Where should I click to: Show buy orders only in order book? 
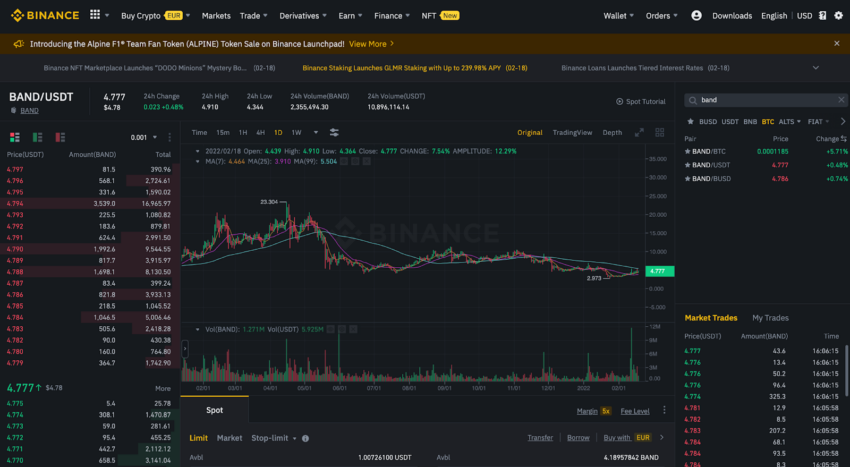(37, 137)
